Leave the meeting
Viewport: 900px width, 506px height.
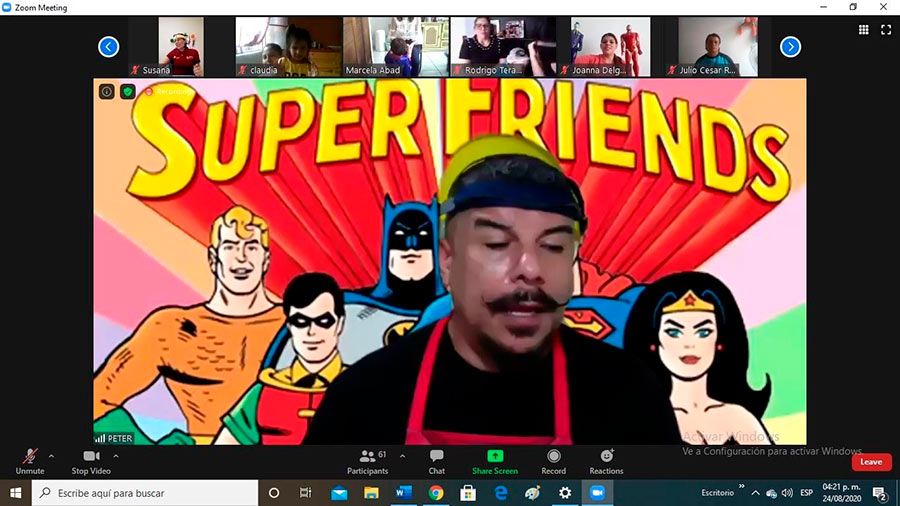[x=871, y=462]
